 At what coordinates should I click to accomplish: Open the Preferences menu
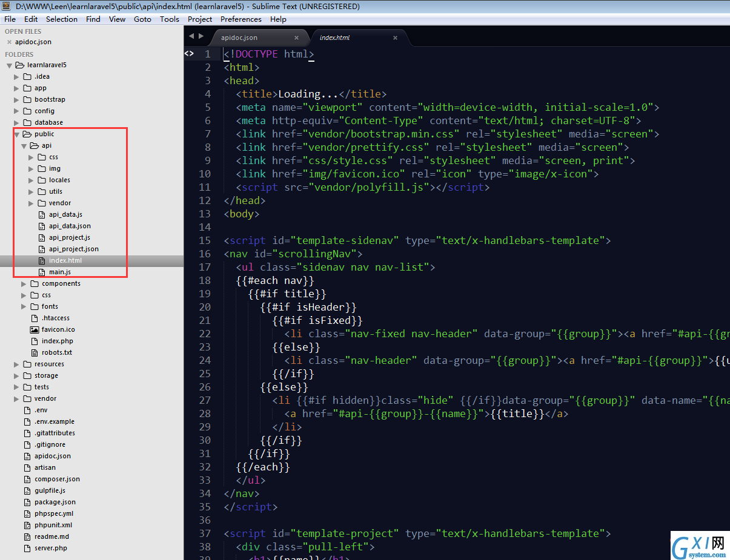241,19
